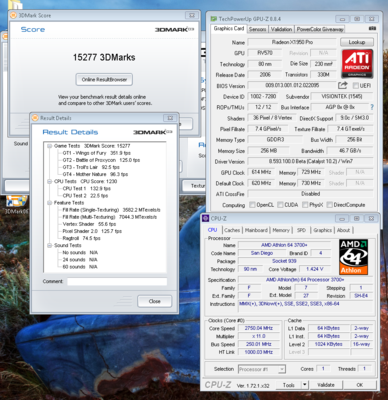Click the CPU-Z Specification processor text

pos(305,280)
